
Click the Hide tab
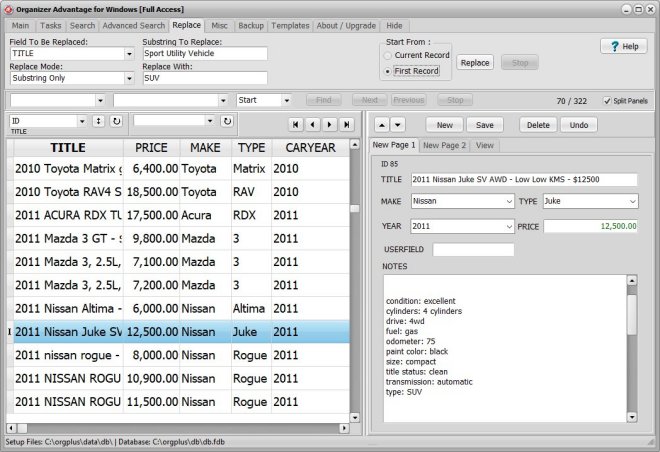pos(394,26)
